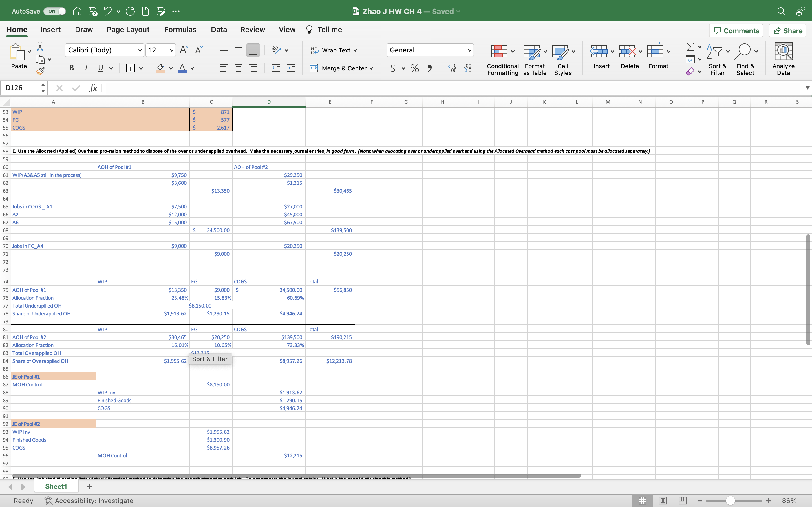This screenshot has width=812, height=507.
Task: Click the Increase Indent icon
Action: click(x=291, y=68)
